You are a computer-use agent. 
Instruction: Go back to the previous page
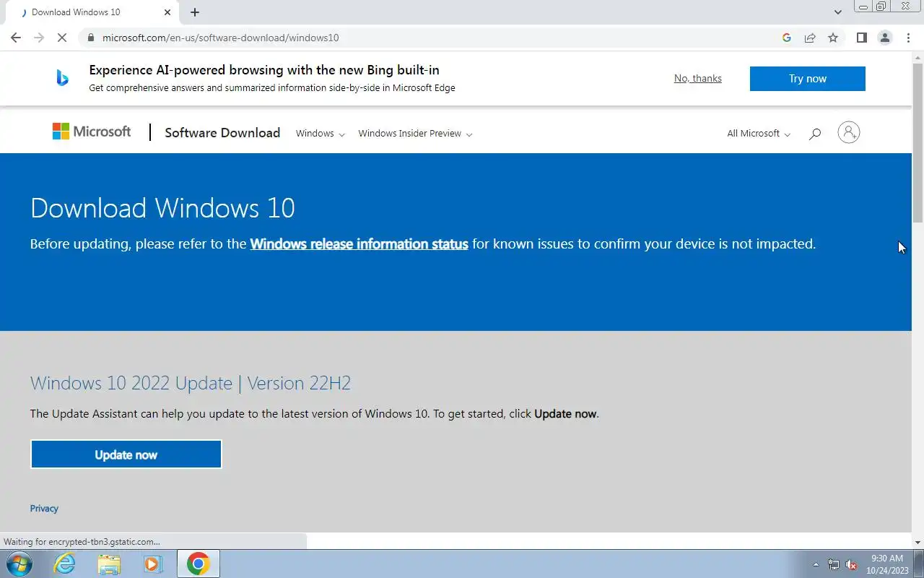click(x=16, y=38)
